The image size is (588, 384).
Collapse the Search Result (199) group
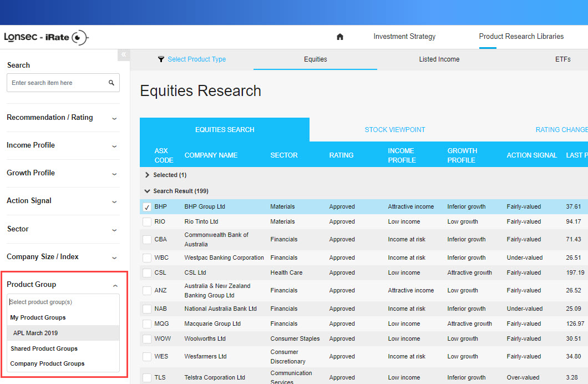click(x=148, y=191)
